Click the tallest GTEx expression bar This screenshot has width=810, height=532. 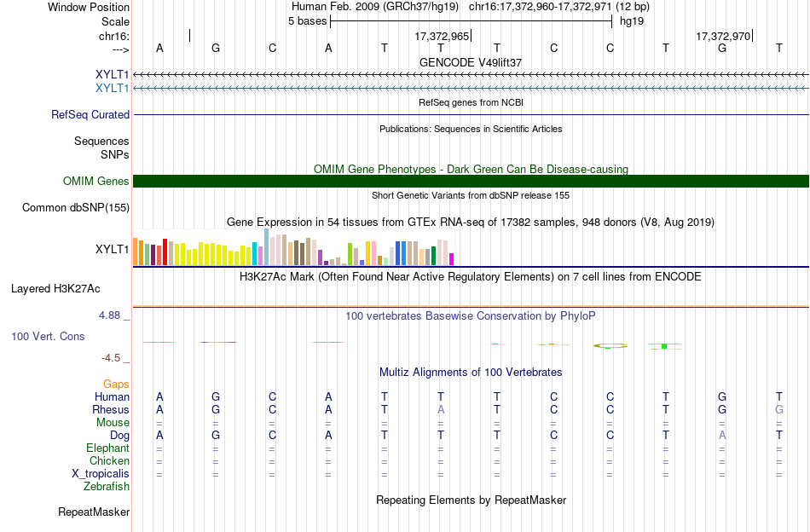pos(267,247)
